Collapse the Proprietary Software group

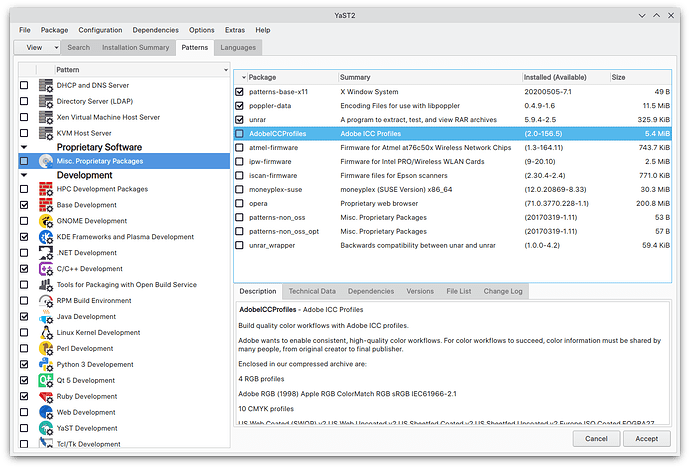(24, 147)
